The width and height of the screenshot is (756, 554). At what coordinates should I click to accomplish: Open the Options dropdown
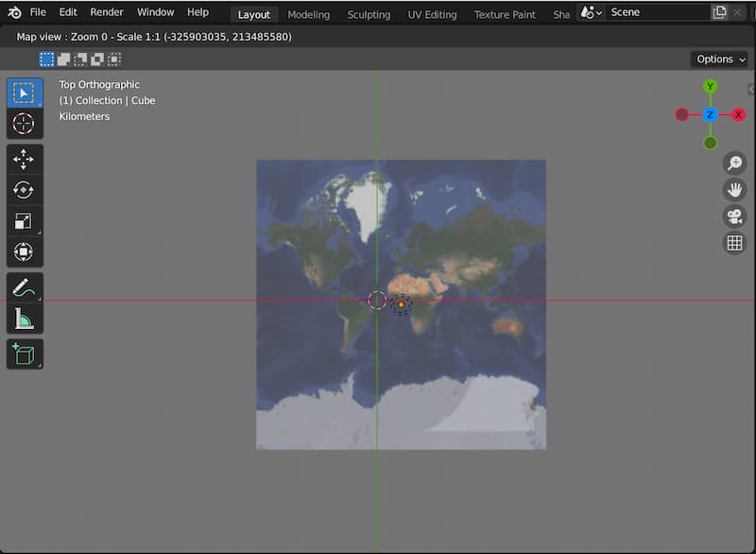(x=720, y=60)
